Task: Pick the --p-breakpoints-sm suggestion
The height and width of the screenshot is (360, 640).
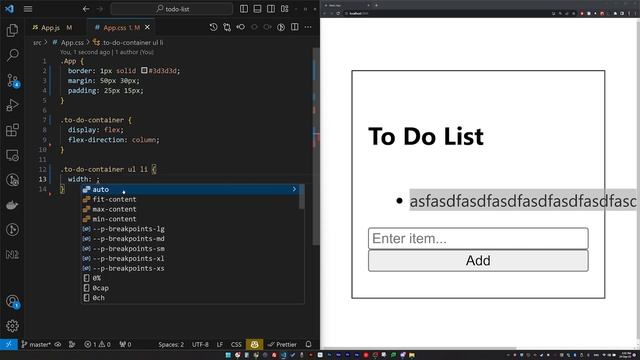Action: (189, 249)
